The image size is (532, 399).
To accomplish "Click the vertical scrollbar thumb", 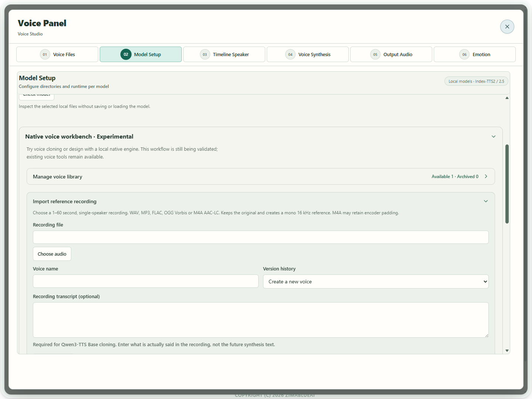I will click(507, 184).
